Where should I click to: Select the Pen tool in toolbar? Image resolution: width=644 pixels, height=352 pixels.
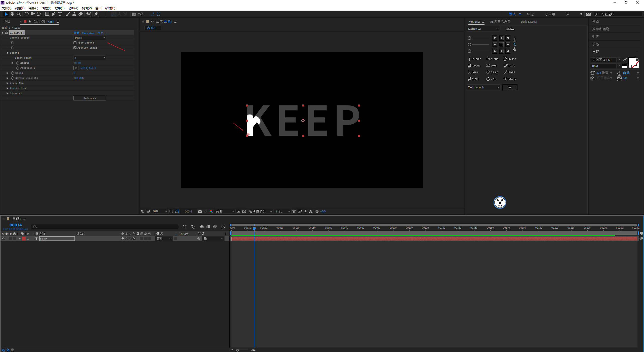coord(53,14)
